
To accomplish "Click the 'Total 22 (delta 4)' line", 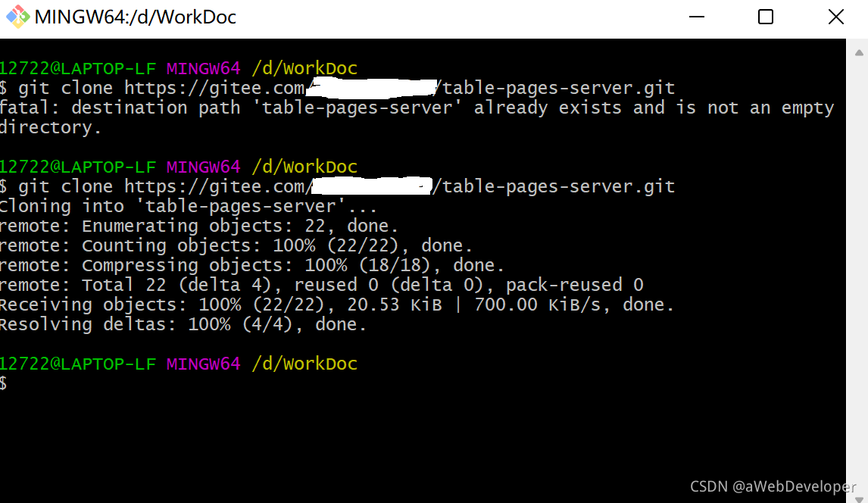I will [x=322, y=284].
